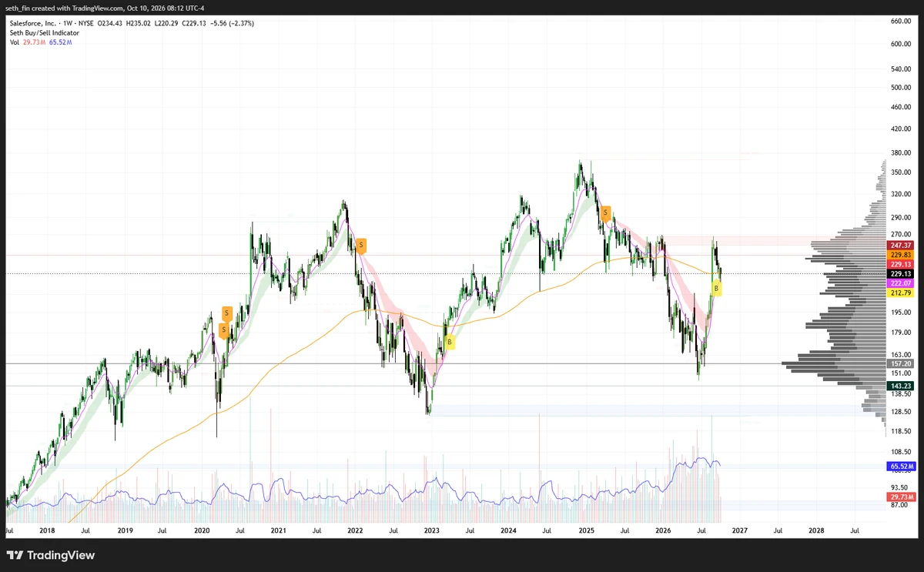Click the 320.00 price axis value
The height and width of the screenshot is (572, 924).
901,195
